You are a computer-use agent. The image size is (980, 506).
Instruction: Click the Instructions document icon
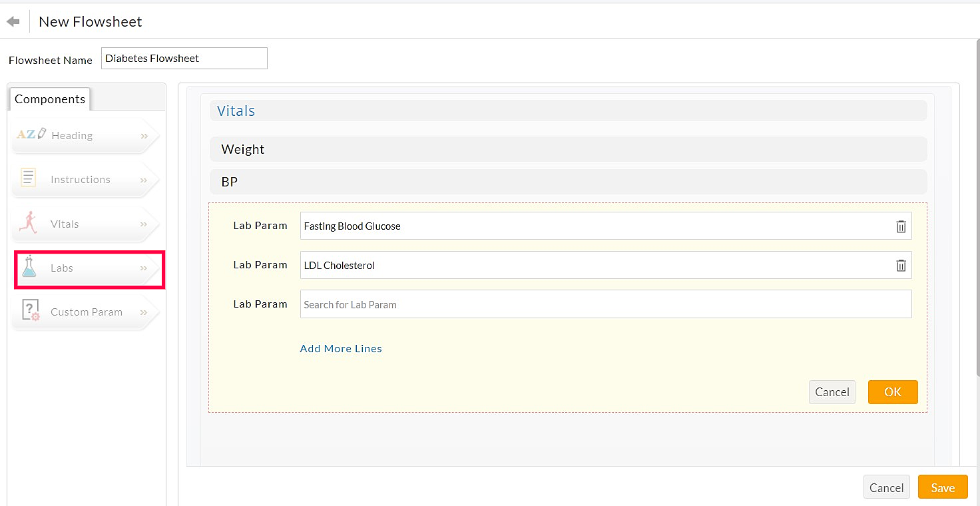pos(27,178)
